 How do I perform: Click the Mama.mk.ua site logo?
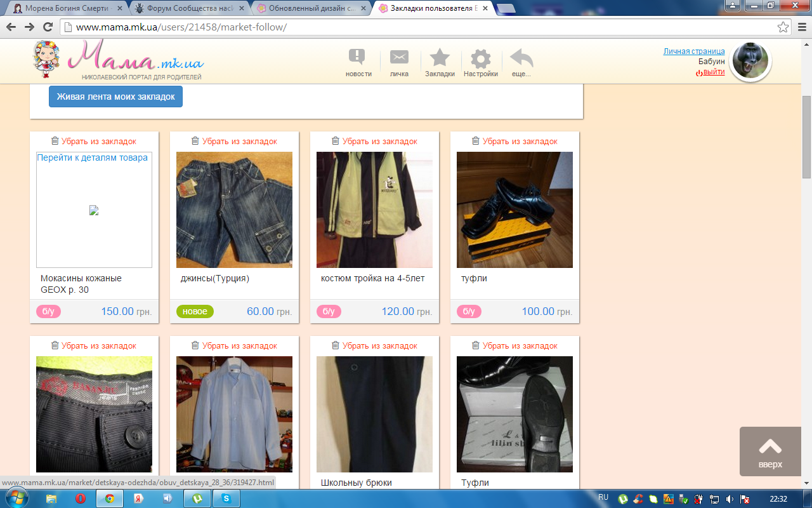(118, 60)
